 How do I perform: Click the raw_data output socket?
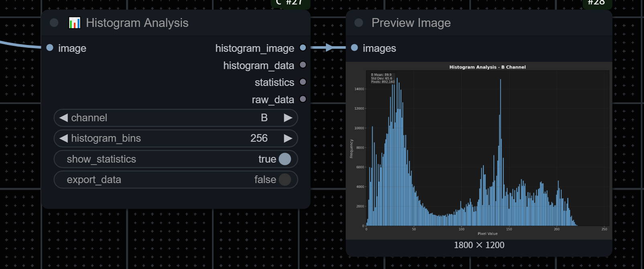[x=303, y=99]
